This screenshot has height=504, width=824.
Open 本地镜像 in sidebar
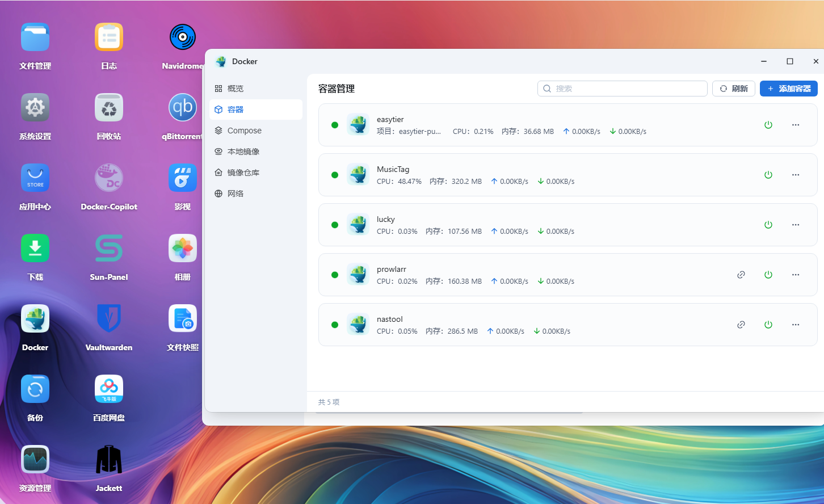tap(256, 152)
